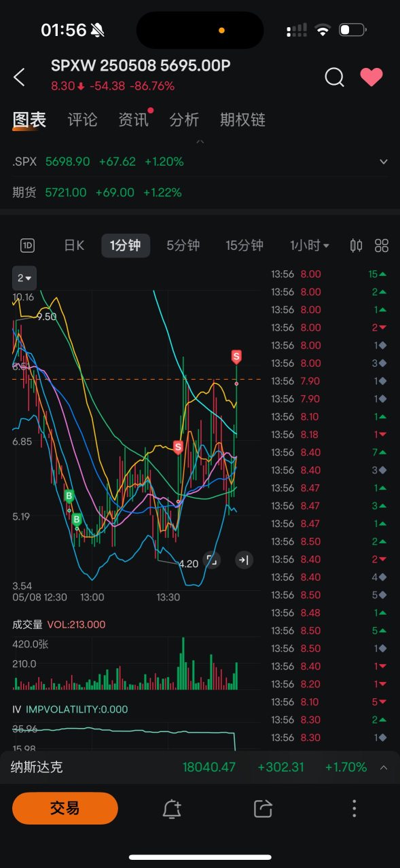Open the 评论 tab

pos(83,120)
